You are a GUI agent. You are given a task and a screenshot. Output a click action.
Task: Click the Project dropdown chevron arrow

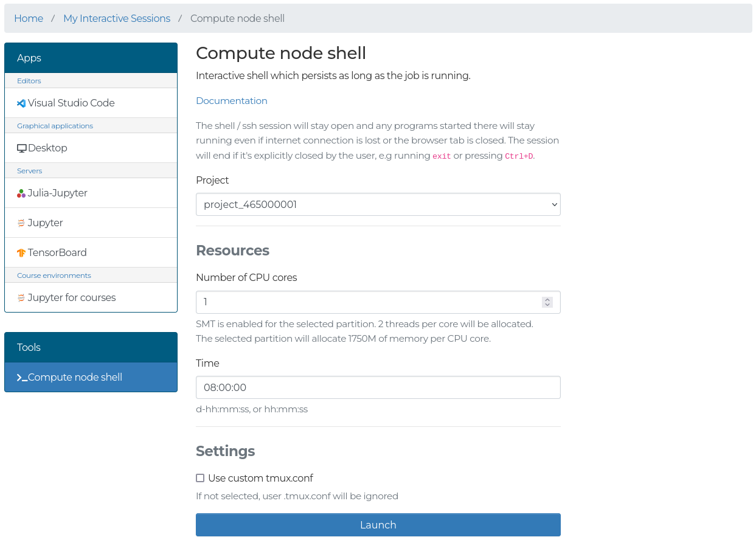(553, 204)
